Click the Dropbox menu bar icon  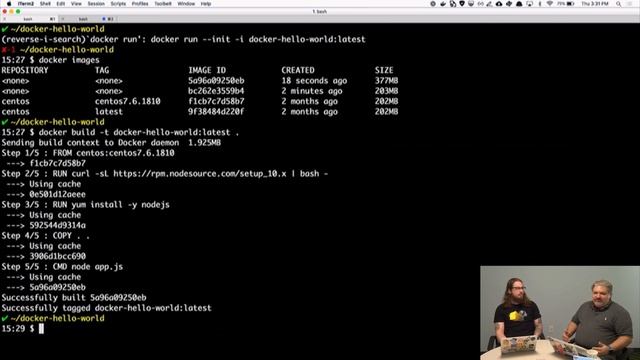pos(509,4)
